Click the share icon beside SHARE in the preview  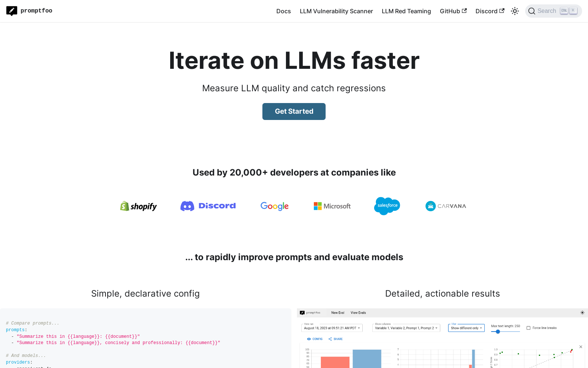tap(330, 339)
